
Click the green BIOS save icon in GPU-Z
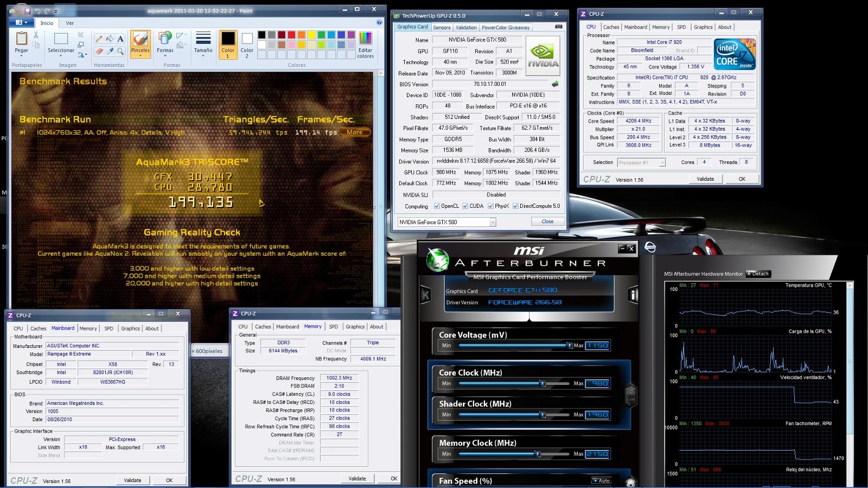555,84
